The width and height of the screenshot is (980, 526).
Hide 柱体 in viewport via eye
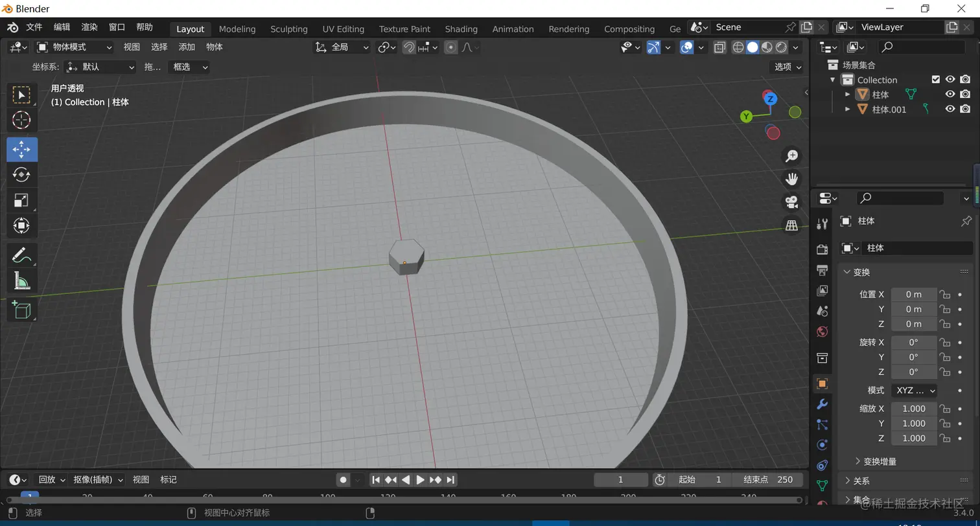click(950, 95)
